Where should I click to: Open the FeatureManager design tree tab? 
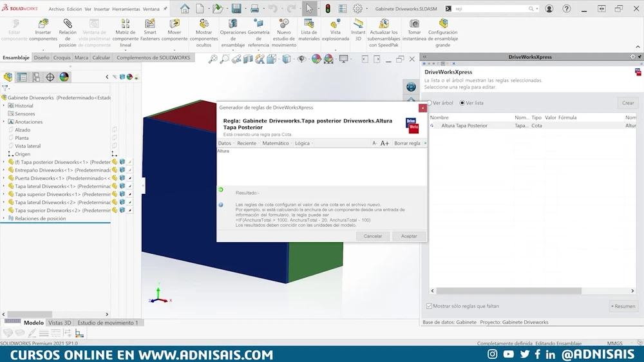pos(8,77)
